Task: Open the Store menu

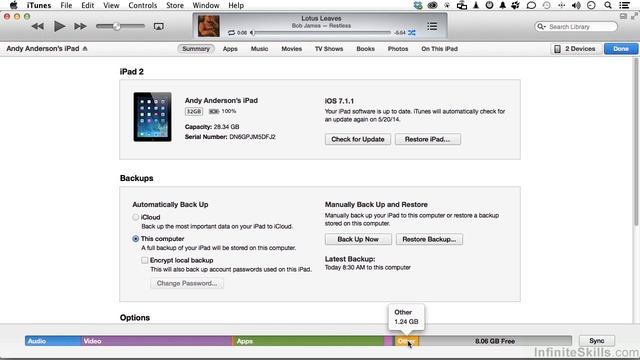Action: (x=175, y=5)
